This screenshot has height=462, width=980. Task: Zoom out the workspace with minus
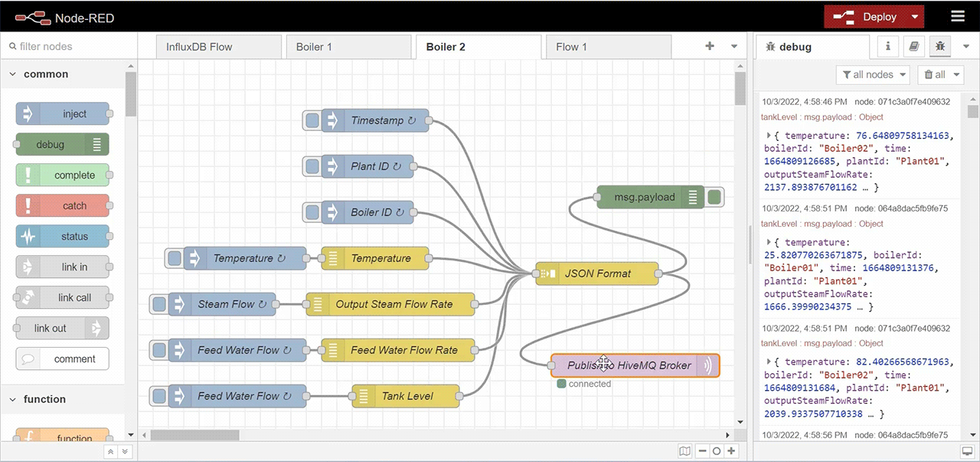click(x=702, y=451)
